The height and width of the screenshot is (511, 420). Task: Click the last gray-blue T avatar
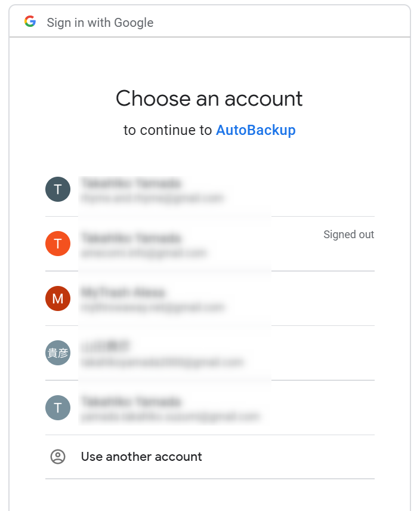58,408
